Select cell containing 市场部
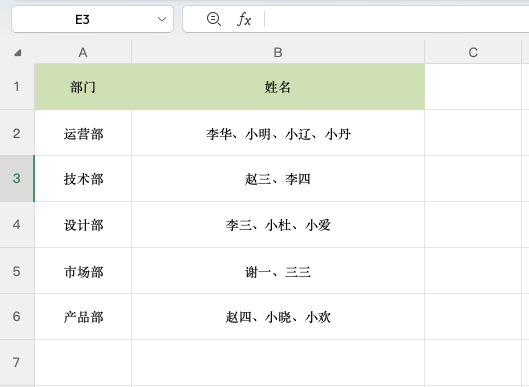Image resolution: width=529 pixels, height=387 pixels. [83, 271]
